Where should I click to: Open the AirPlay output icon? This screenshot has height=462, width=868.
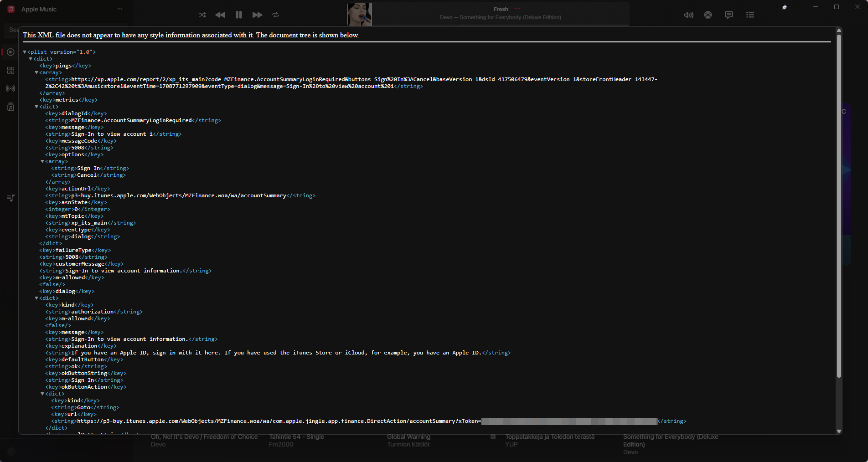coord(708,15)
